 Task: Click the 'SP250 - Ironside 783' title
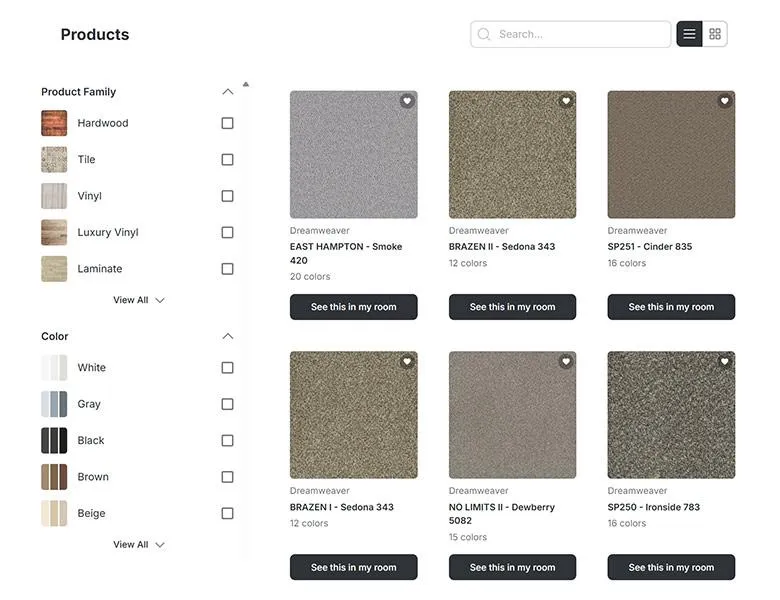tap(654, 507)
